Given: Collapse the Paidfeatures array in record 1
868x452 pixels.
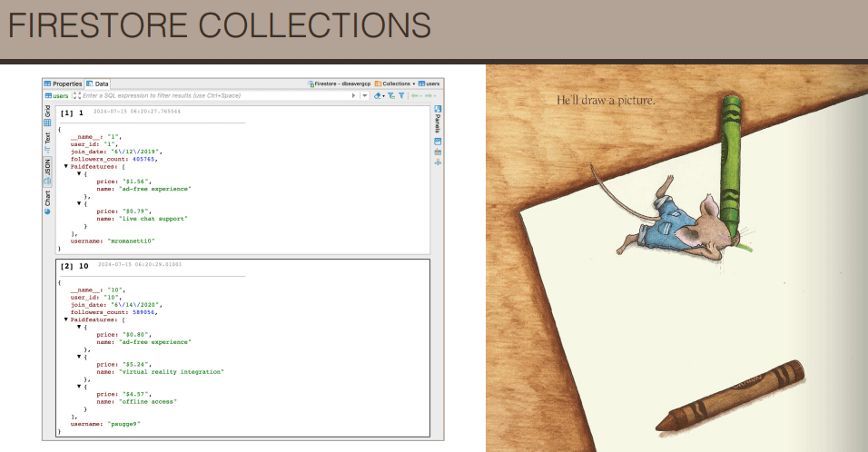Looking at the screenshot, I should [x=66, y=166].
